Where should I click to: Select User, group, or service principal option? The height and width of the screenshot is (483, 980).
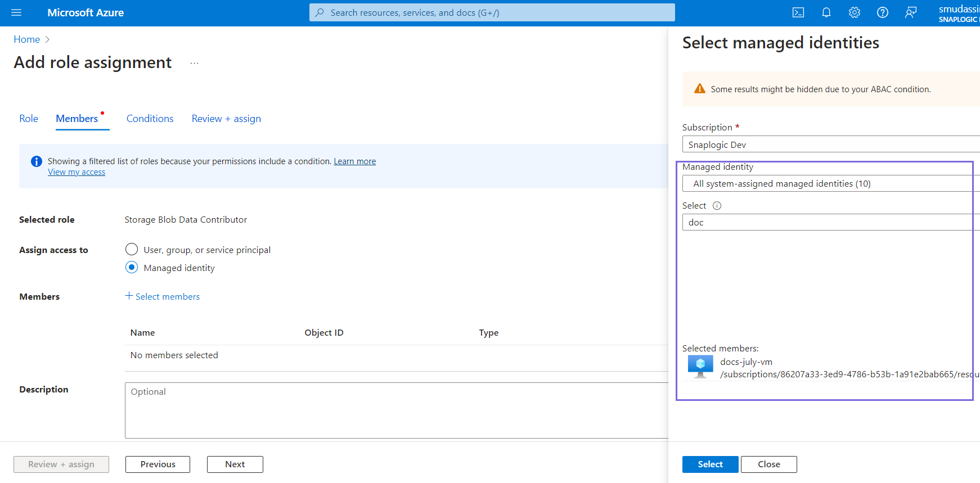[x=132, y=249]
